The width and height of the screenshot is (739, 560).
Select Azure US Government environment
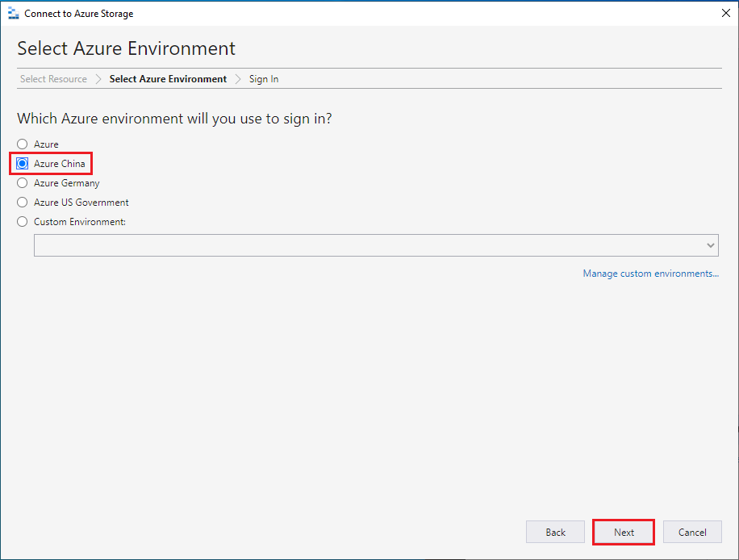[x=22, y=202]
